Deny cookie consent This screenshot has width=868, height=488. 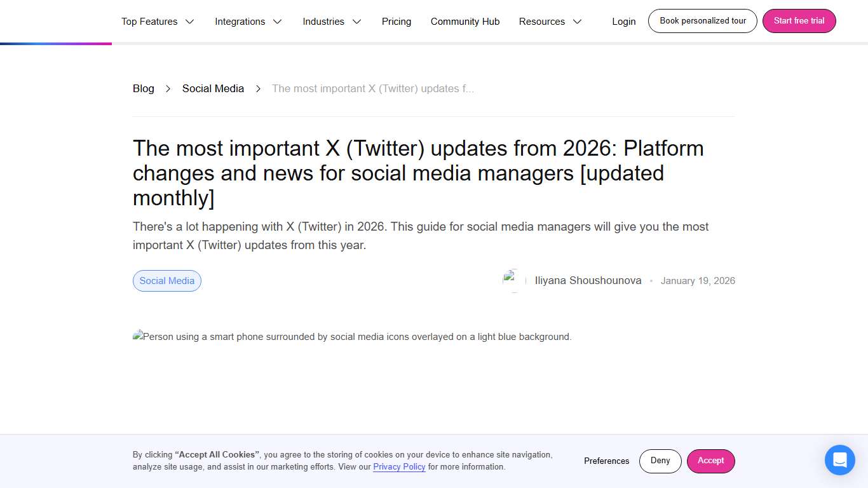coord(660,461)
